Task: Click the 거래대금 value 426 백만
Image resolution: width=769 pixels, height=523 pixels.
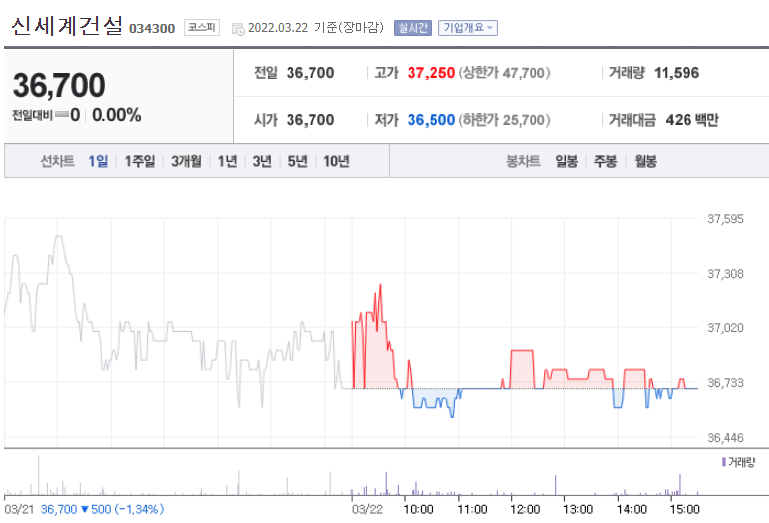Action: click(692, 120)
